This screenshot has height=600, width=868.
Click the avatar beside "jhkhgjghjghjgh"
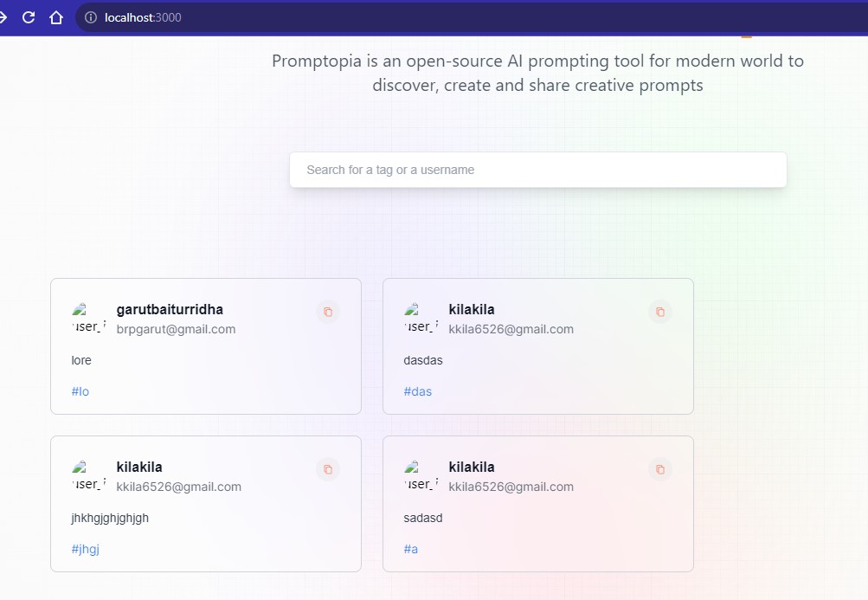click(x=87, y=476)
